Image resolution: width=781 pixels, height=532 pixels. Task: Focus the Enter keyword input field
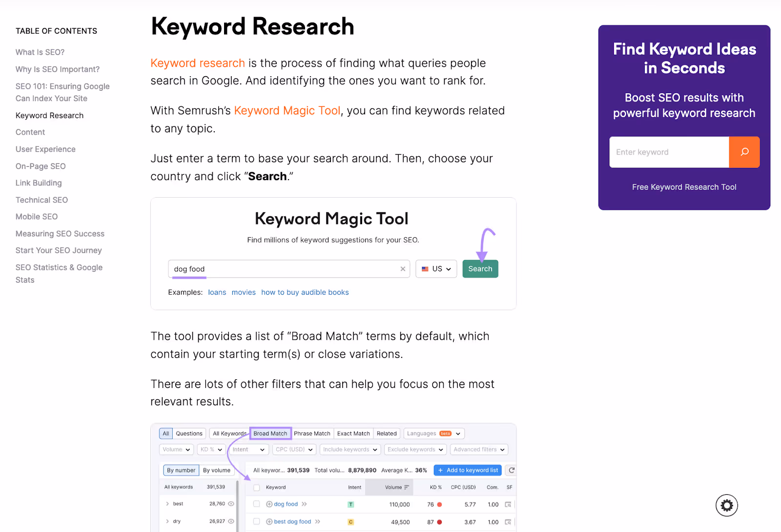pos(669,152)
